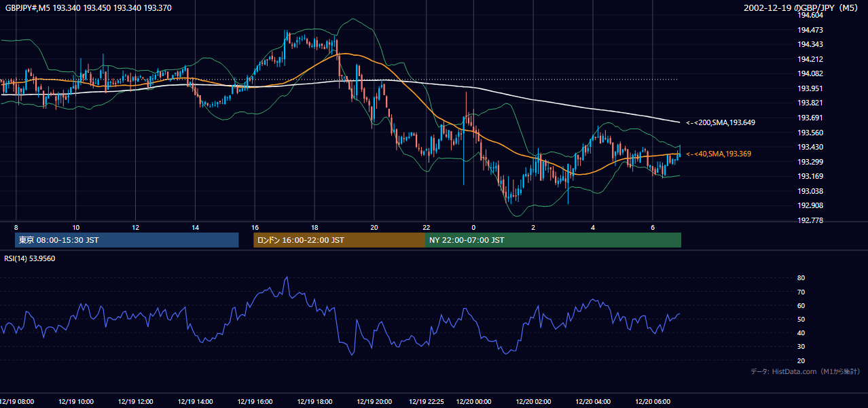Click hour label 10 under price chart

click(76, 227)
